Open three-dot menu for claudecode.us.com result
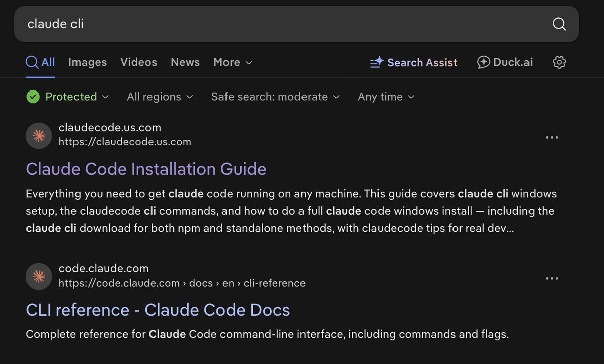 [x=552, y=137]
